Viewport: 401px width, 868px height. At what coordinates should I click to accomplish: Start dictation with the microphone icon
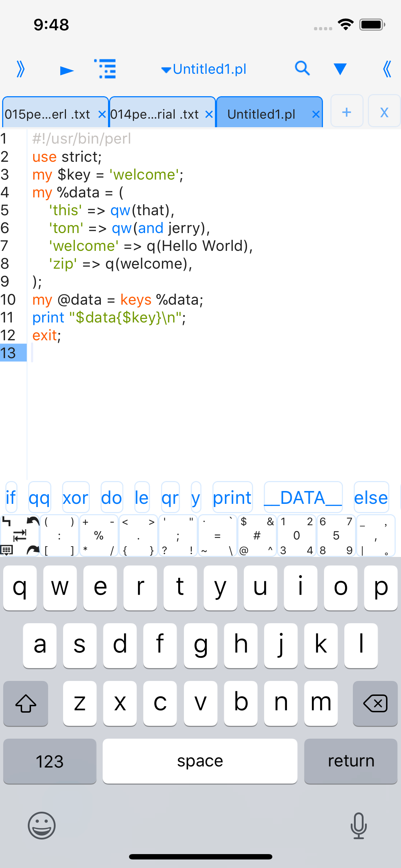point(359,826)
